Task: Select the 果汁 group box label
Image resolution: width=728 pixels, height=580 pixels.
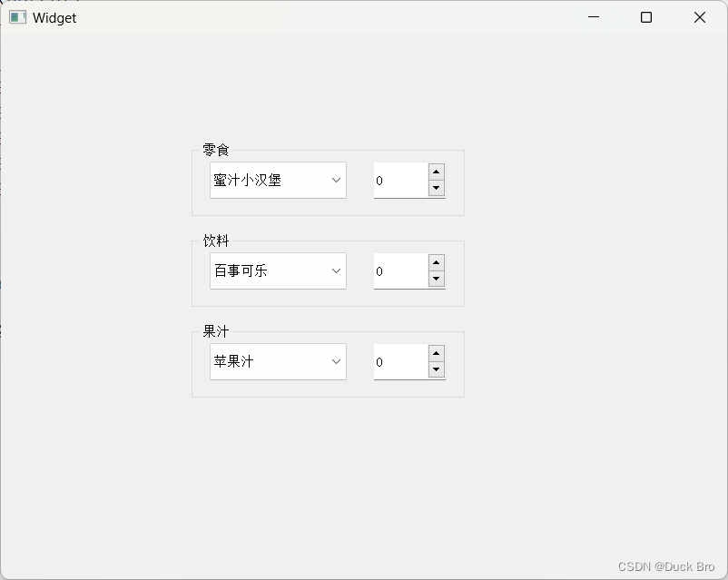Action: [214, 331]
